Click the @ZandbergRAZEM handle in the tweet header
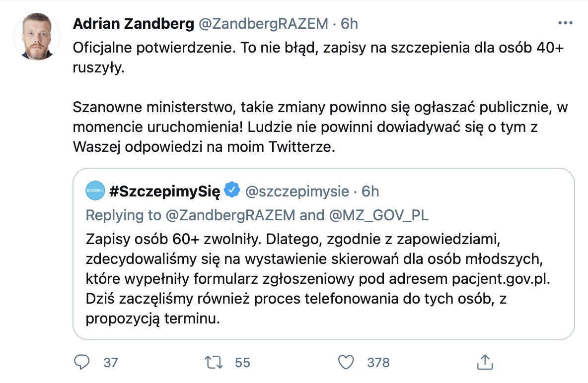 [x=263, y=24]
